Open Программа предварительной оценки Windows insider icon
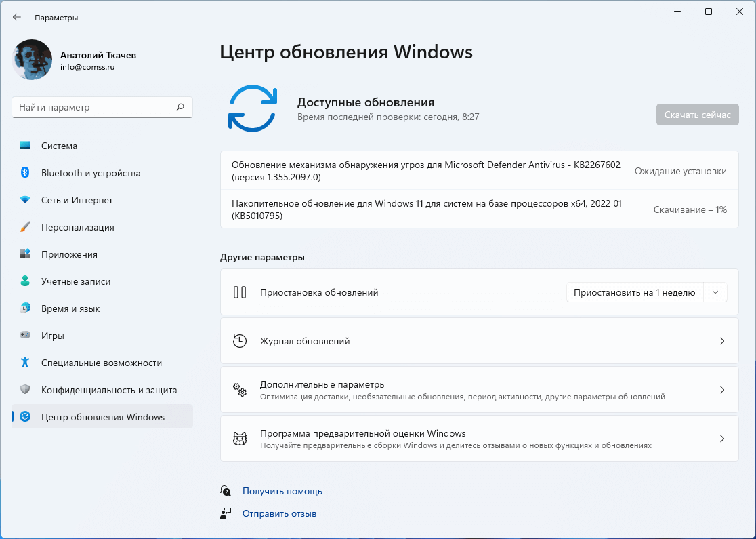 239,438
